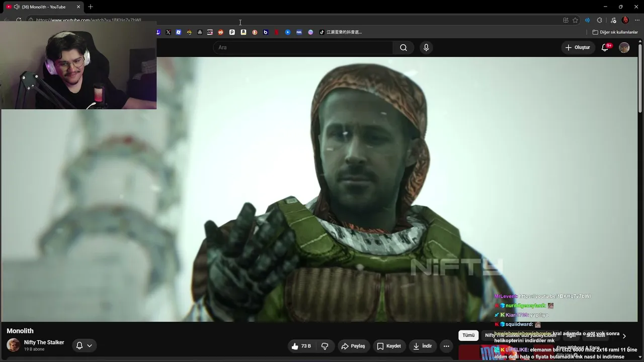Open the dark 'b' bookmark icon
Screen dimensions: 644x362
266,32
